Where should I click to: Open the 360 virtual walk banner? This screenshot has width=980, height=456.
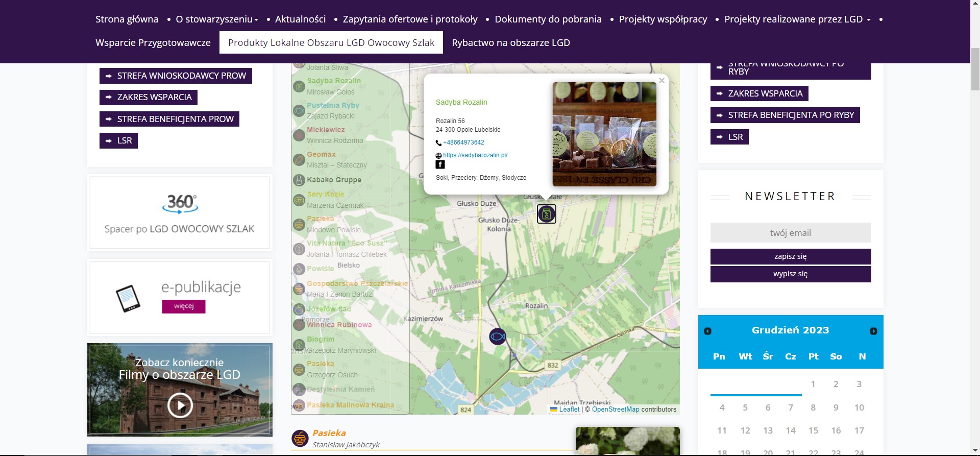click(180, 212)
